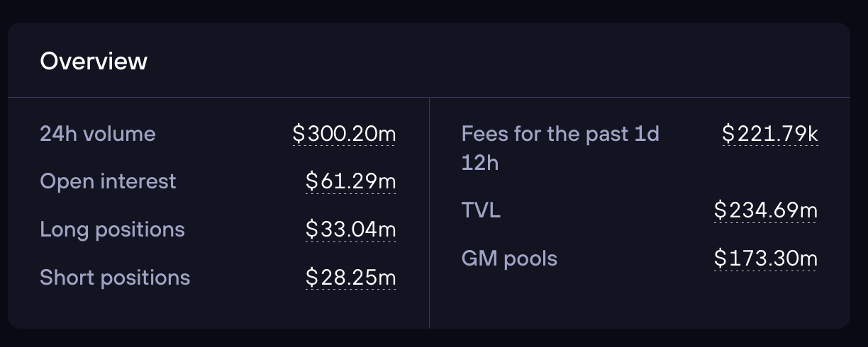Click the 24h volume label

coord(98,134)
